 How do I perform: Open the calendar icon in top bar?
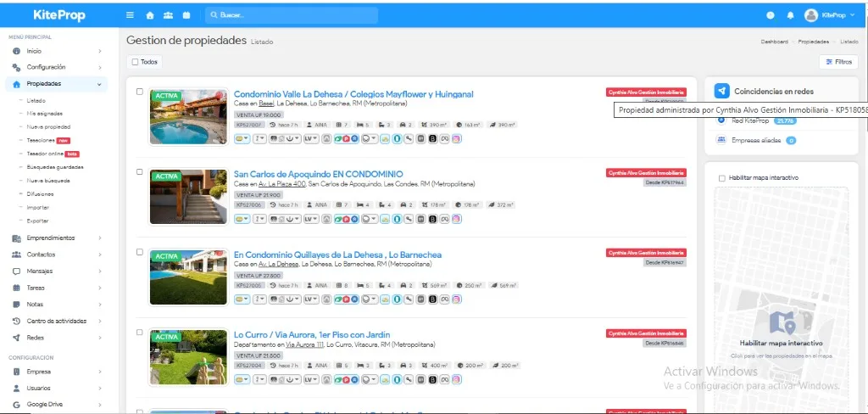tap(186, 15)
